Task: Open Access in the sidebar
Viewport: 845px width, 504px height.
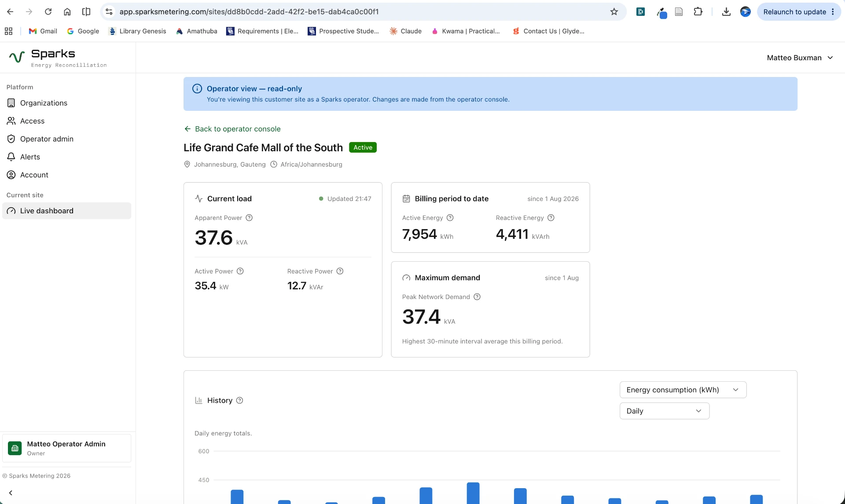Action: pyautogui.click(x=67, y=121)
